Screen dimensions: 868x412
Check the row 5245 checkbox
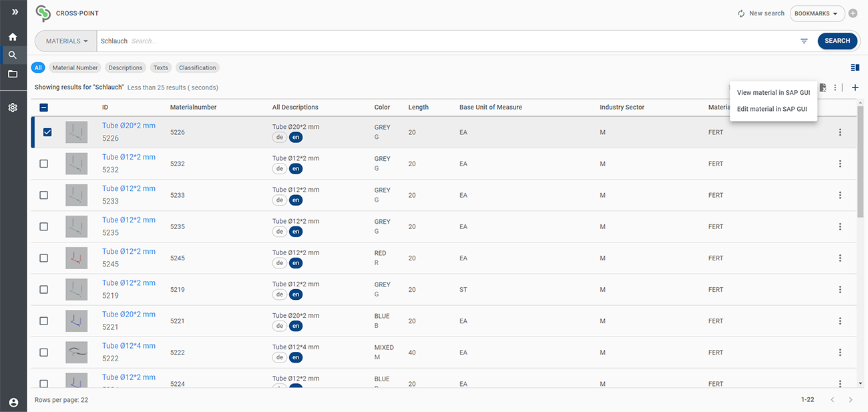(x=43, y=258)
